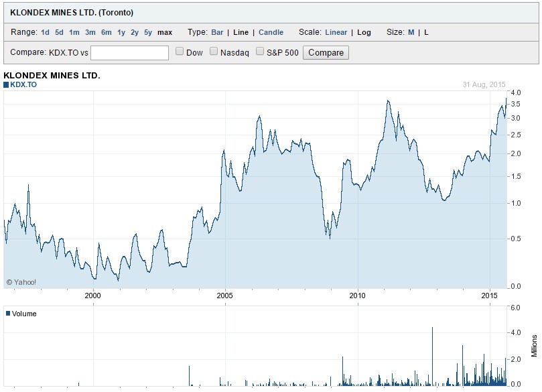Click the 2.5 price axis label
Image resolution: width=542 pixels, height=392 pixels.
click(x=516, y=135)
